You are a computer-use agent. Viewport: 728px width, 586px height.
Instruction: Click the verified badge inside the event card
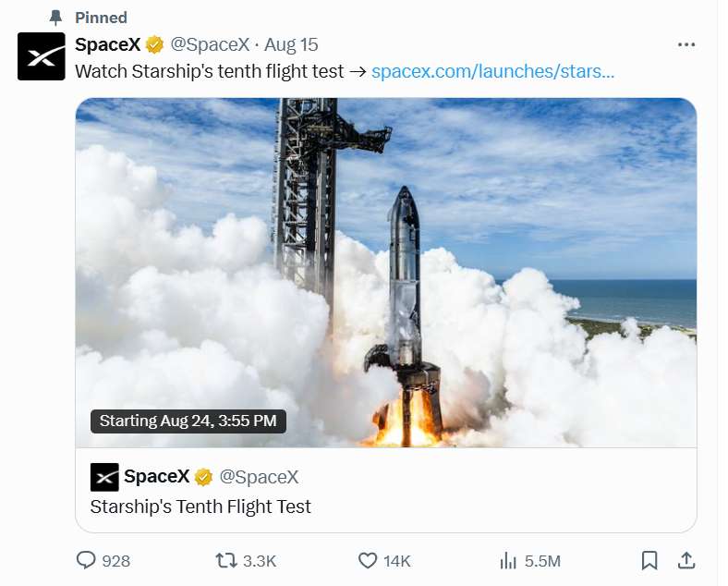tap(203, 477)
